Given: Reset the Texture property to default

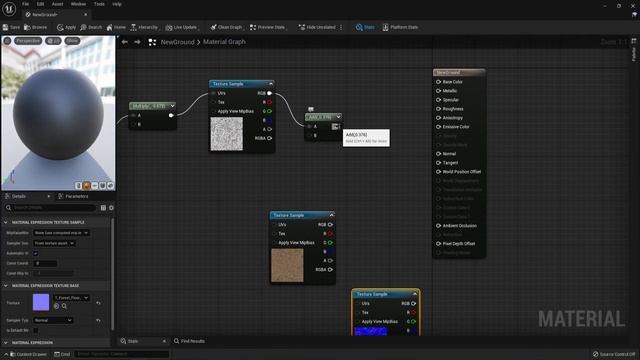Looking at the screenshot, I should [98, 303].
